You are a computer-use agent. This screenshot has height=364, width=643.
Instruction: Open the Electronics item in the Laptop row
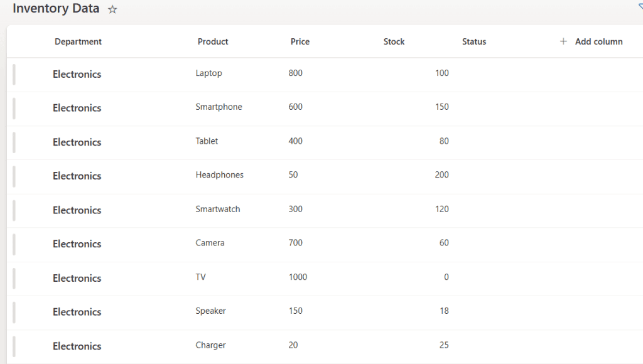click(x=77, y=74)
